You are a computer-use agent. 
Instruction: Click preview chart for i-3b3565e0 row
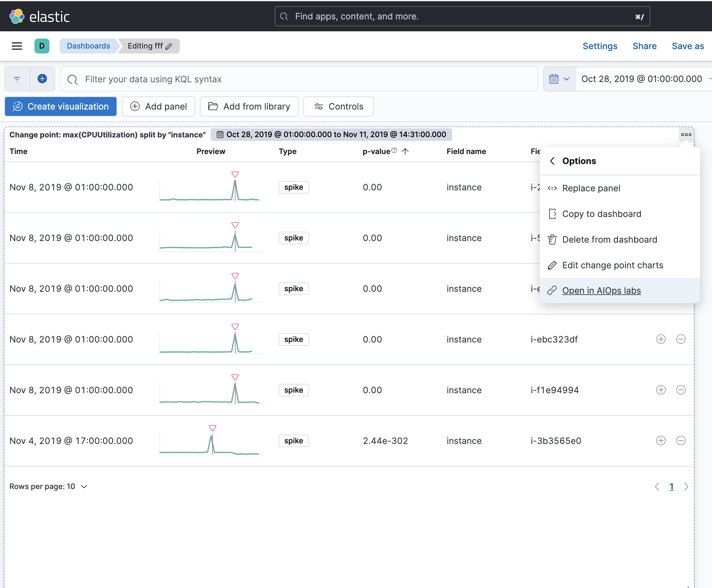pyautogui.click(x=211, y=441)
